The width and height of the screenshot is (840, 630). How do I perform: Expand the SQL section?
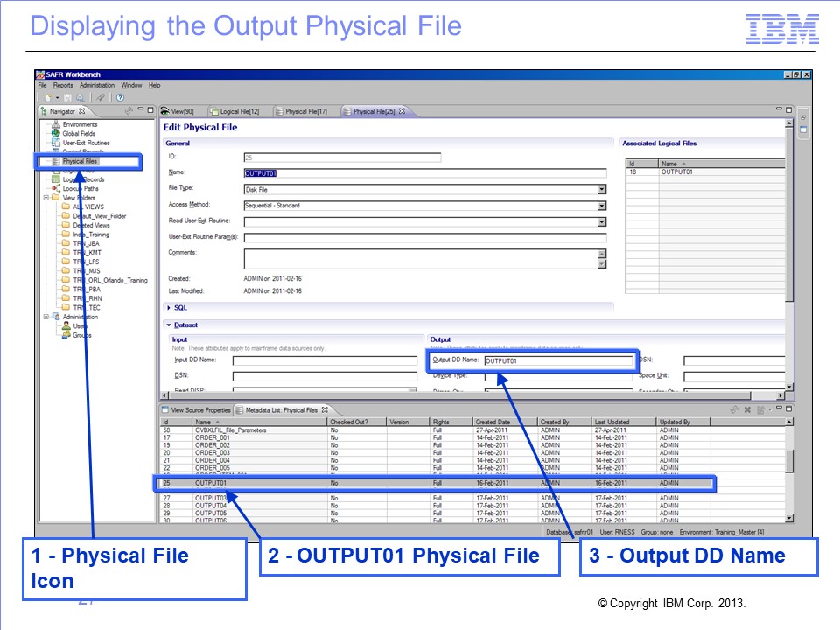(169, 308)
